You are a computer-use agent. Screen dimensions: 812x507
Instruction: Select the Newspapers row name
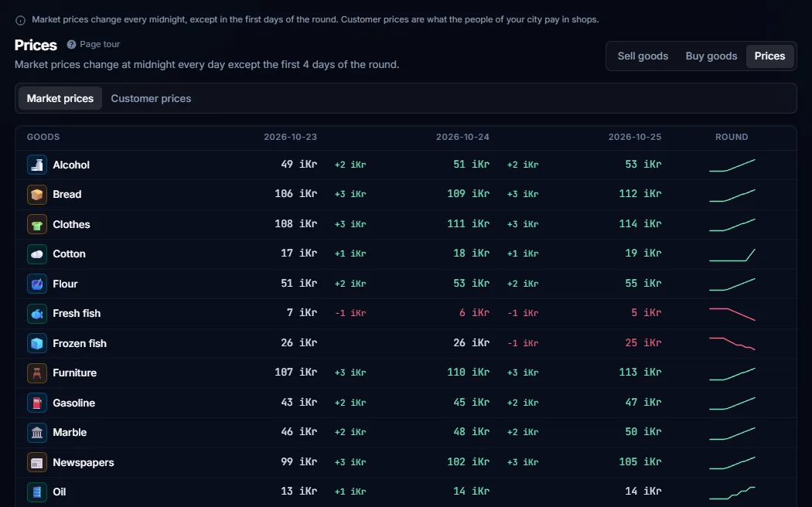(84, 462)
